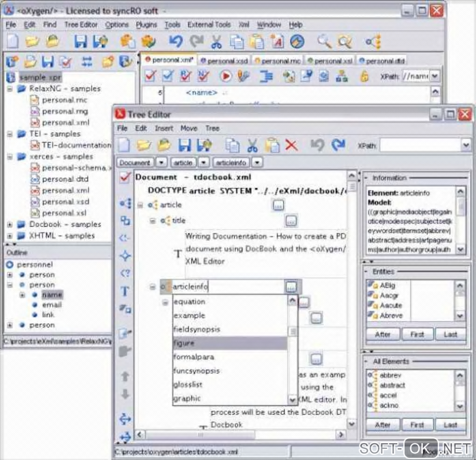Click Delete red X in Tree Editor toolbar

coord(291,145)
